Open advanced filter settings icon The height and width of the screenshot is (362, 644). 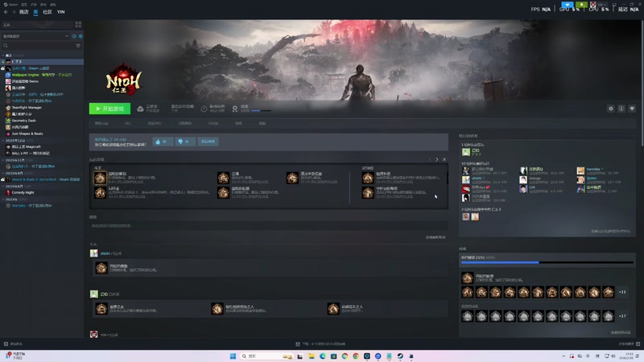[x=78, y=46]
